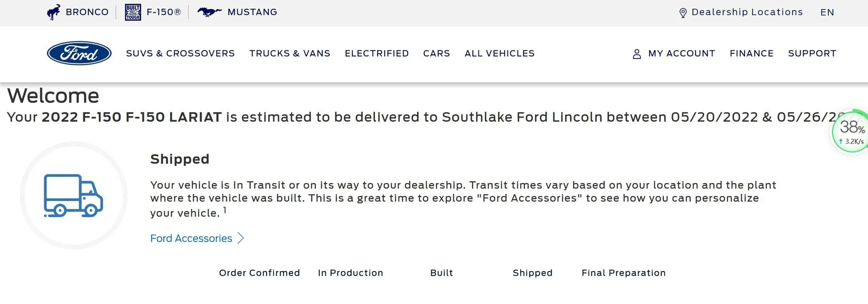Open the EN language selector
The width and height of the screenshot is (868, 304).
[x=827, y=12]
